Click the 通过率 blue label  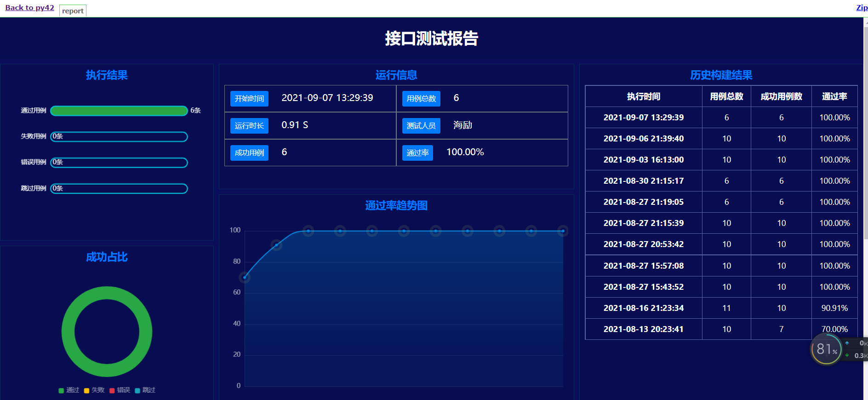[x=417, y=153]
